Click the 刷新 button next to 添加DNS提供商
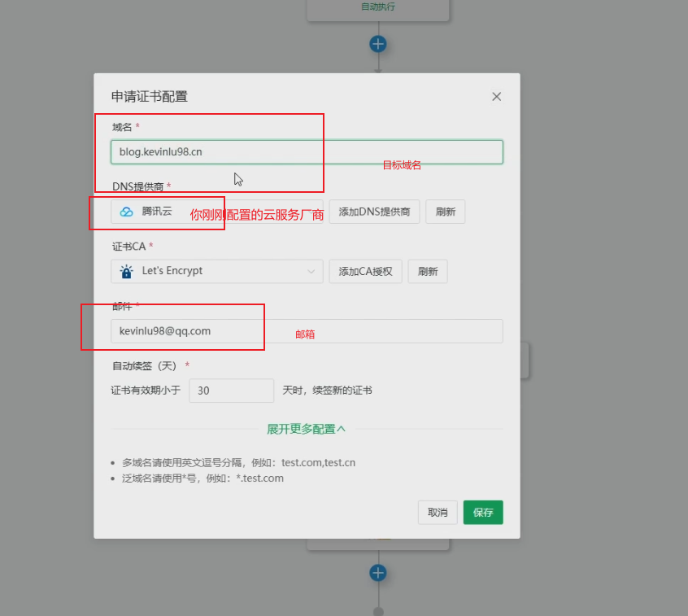This screenshot has width=688, height=616. pyautogui.click(x=445, y=211)
